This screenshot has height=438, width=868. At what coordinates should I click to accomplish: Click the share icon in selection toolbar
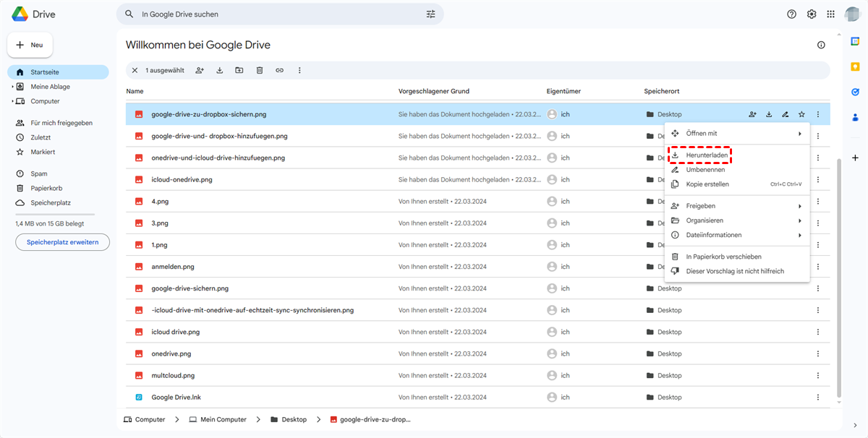click(x=200, y=70)
